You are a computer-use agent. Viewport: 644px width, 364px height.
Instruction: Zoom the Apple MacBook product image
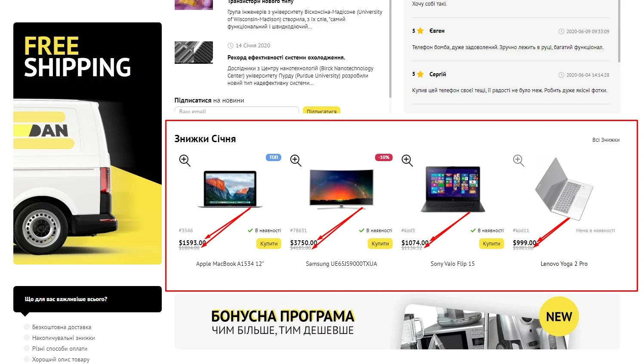(185, 160)
